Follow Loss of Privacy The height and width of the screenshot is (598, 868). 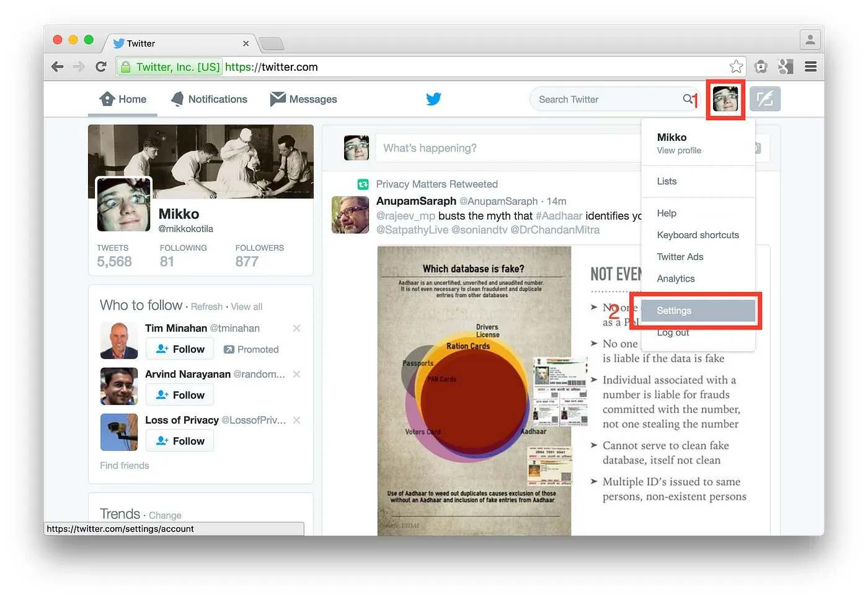coord(180,441)
